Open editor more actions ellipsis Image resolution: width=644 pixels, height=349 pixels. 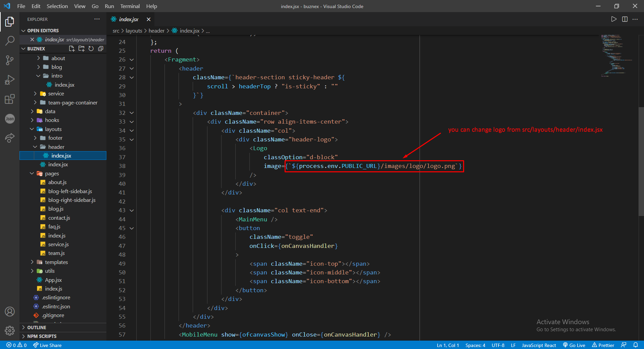click(x=635, y=19)
